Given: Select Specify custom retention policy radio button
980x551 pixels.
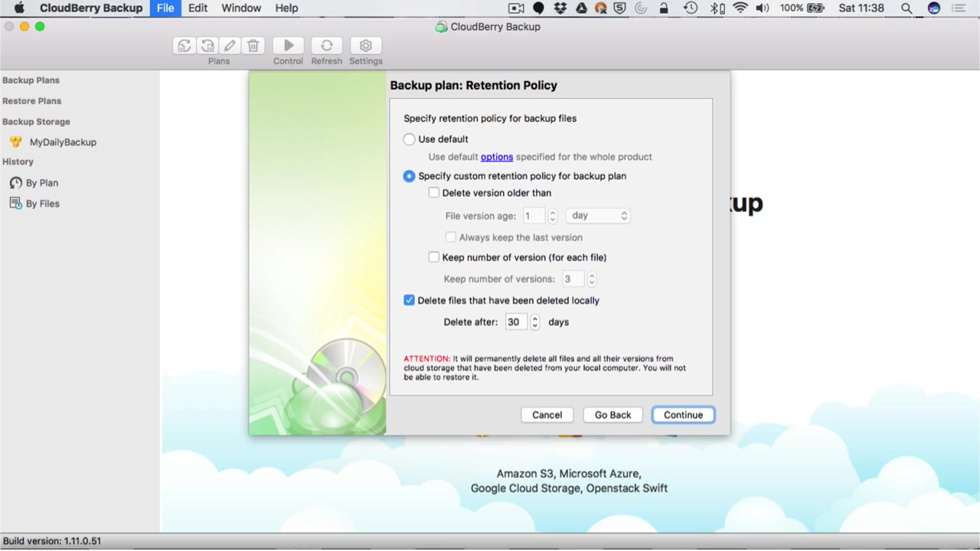Looking at the screenshot, I should tap(409, 176).
